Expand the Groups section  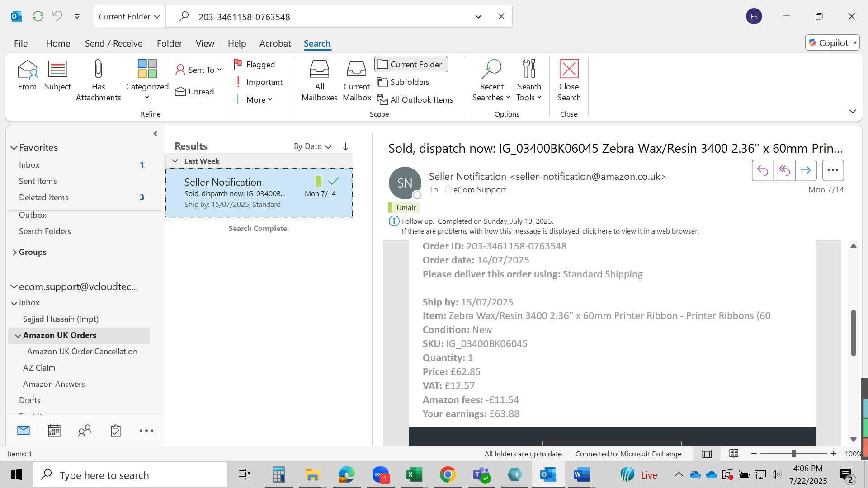[14, 252]
